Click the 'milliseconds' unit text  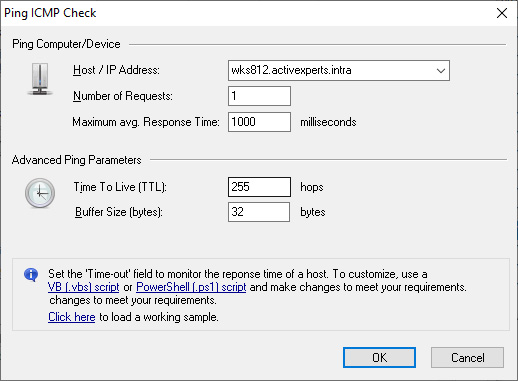328,122
